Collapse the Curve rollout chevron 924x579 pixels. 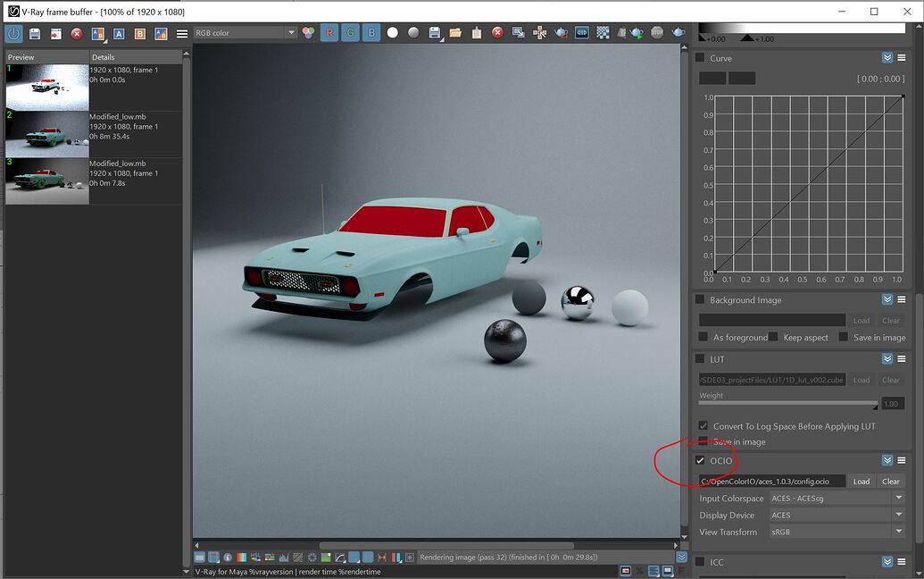click(887, 58)
